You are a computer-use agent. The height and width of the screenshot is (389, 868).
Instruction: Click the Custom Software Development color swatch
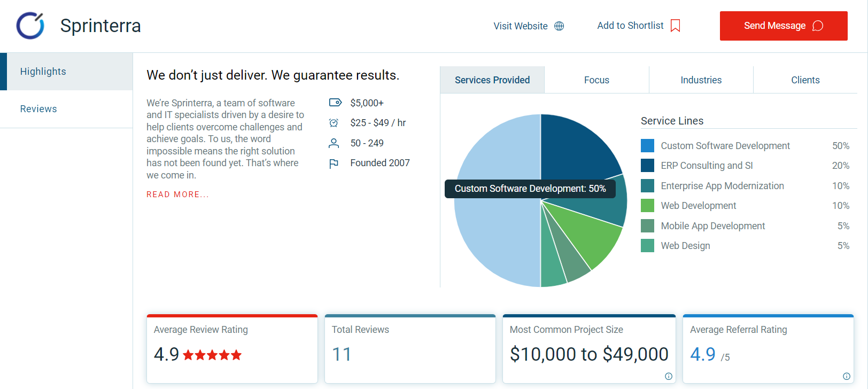click(647, 145)
